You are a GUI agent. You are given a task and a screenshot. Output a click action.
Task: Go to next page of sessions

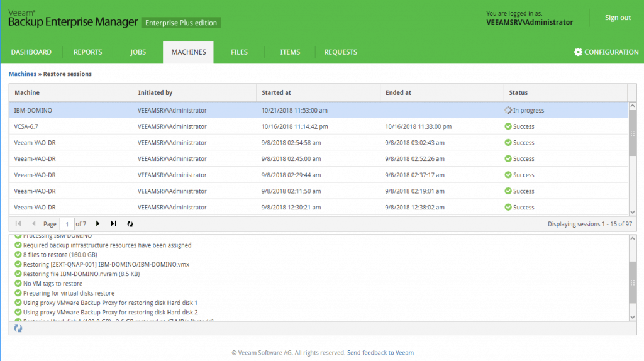tap(97, 223)
